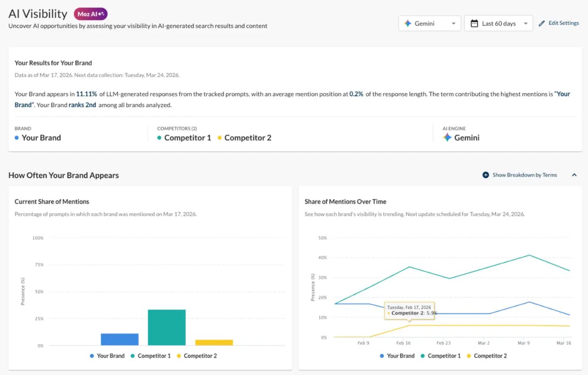Screen dimensions: 588x375
Task: Click the Your Results for Your Brand heading
Action: (53, 63)
